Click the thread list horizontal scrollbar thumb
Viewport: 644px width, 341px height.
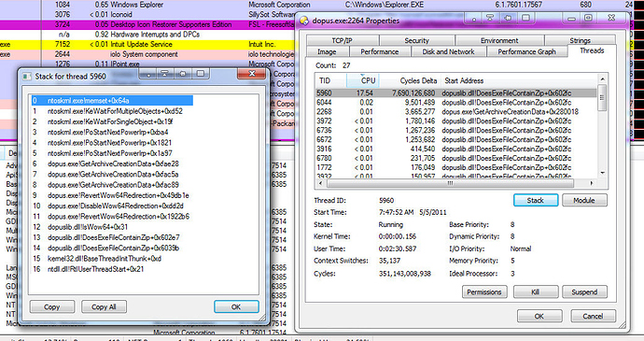pyautogui.click(x=450, y=183)
